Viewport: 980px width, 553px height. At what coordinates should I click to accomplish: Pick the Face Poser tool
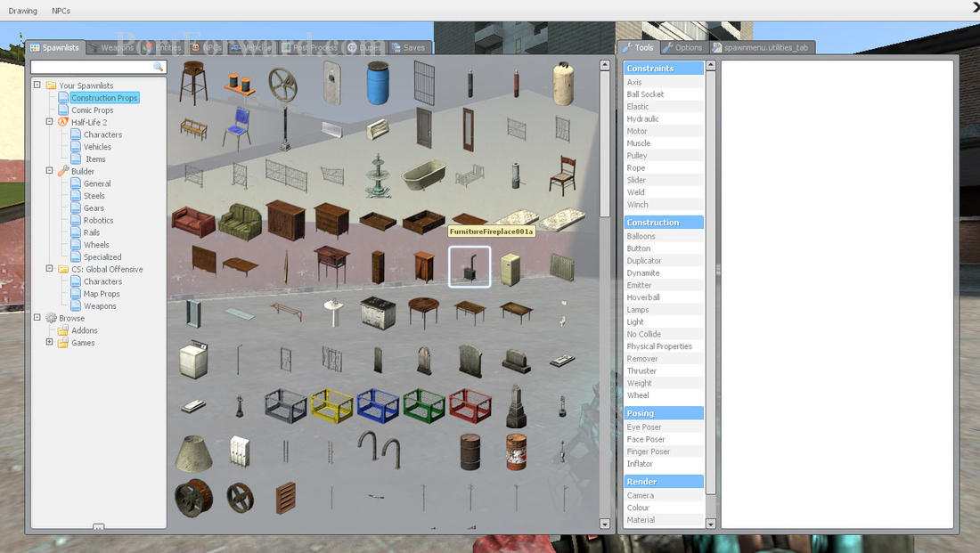point(664,439)
